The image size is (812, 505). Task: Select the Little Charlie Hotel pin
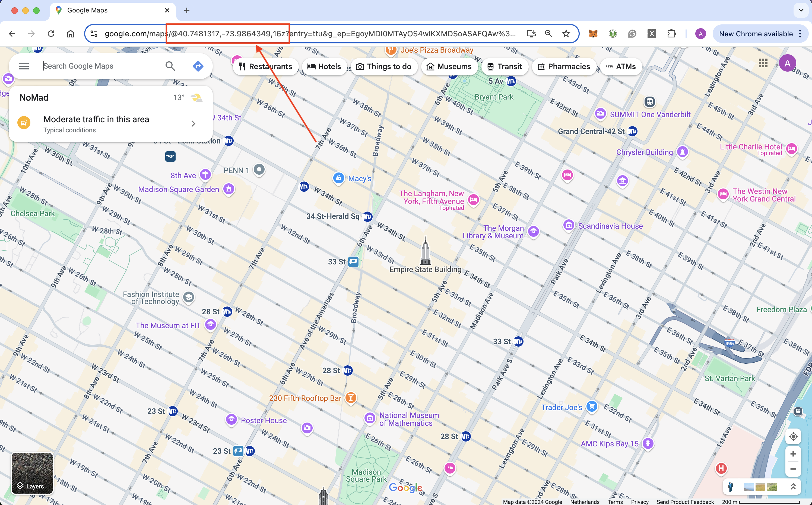(792, 149)
